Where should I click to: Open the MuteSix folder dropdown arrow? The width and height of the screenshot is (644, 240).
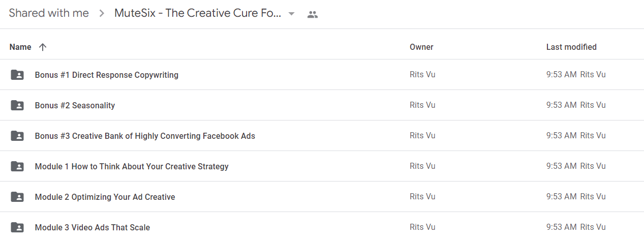(291, 14)
